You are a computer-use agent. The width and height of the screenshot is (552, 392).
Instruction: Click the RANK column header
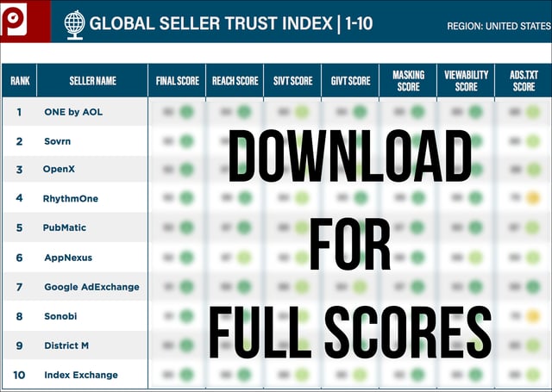(20, 81)
